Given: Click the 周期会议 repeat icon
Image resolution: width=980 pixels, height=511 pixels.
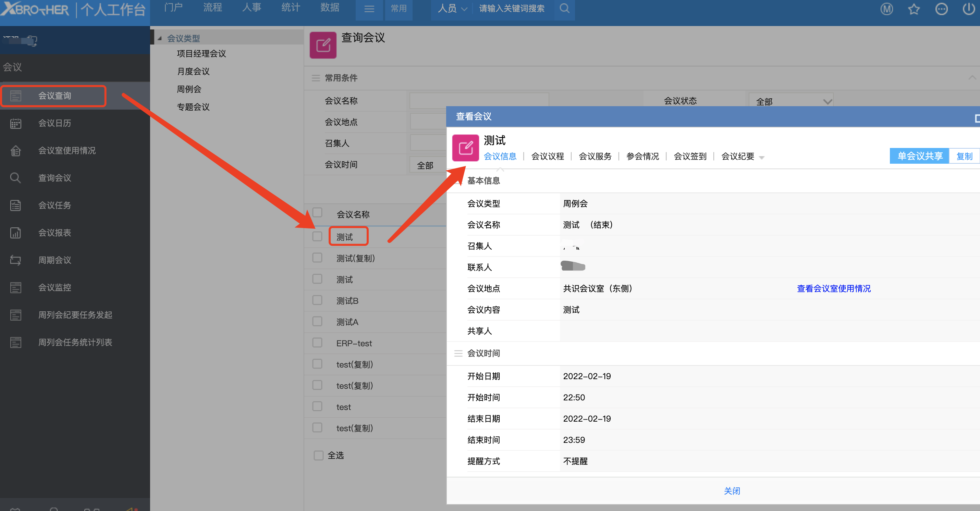Looking at the screenshot, I should point(16,260).
